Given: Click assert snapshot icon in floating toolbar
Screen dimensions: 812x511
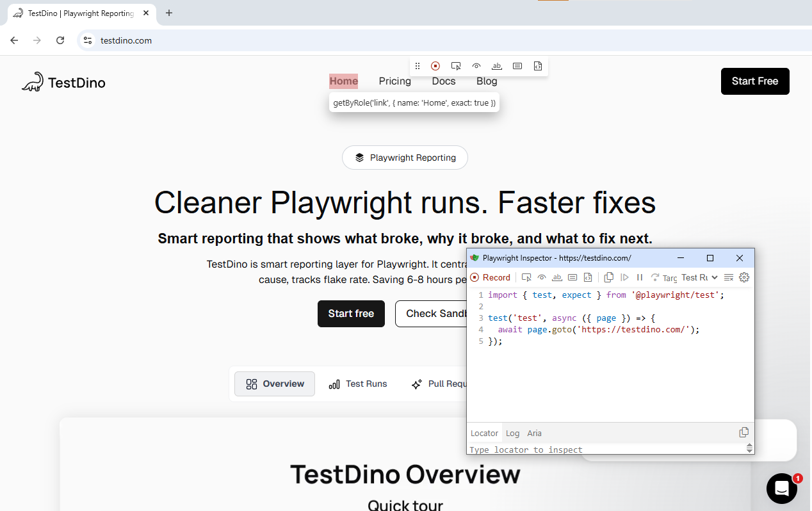Looking at the screenshot, I should click(x=538, y=66).
